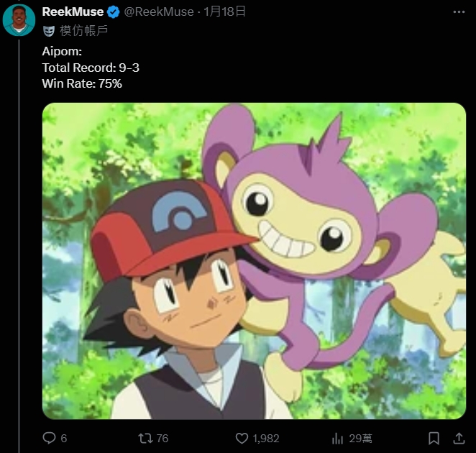Open the ReekMuse profile avatar
This screenshot has width=476, height=453.
coord(19,19)
